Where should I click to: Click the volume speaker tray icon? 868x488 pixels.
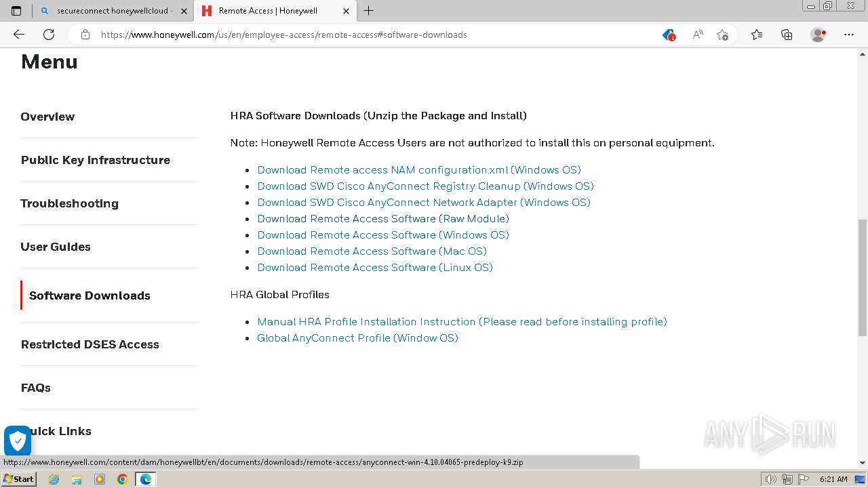pyautogui.click(x=771, y=479)
